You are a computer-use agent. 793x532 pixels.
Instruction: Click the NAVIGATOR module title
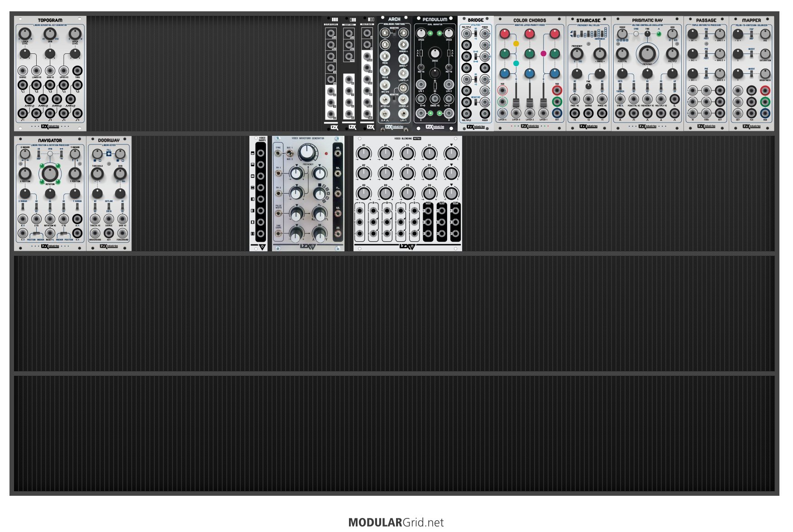50,140
